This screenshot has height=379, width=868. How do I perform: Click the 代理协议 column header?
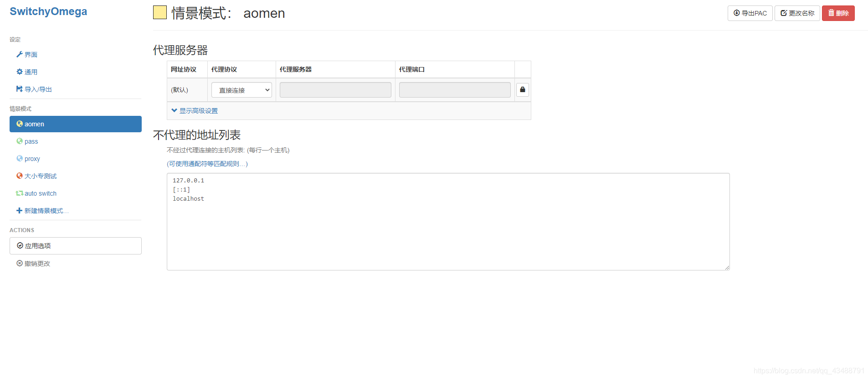[224, 69]
